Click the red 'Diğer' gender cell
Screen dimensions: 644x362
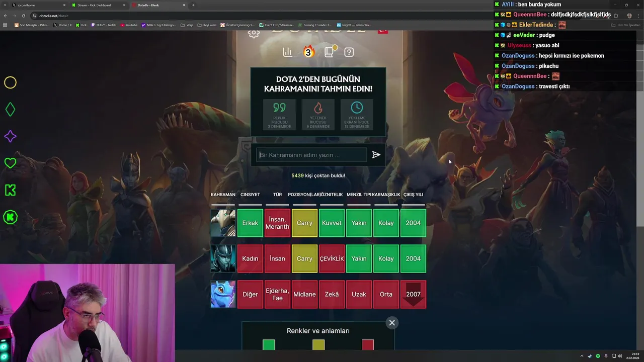pyautogui.click(x=250, y=294)
